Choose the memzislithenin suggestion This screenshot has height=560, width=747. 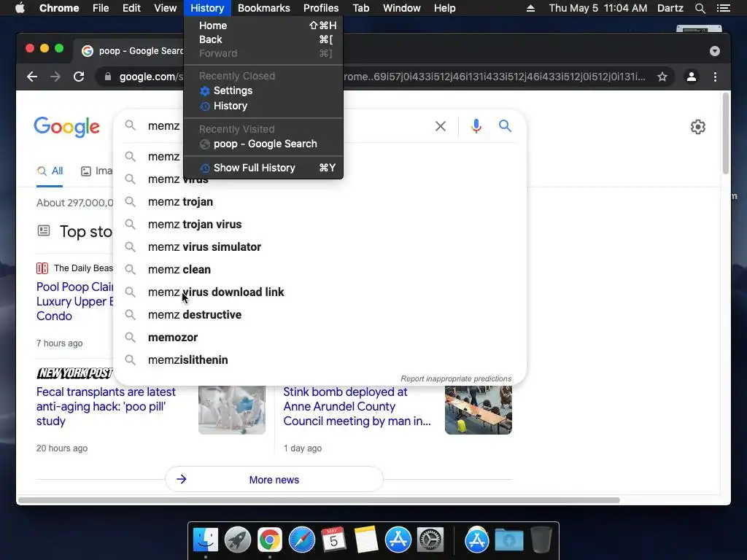point(320,360)
